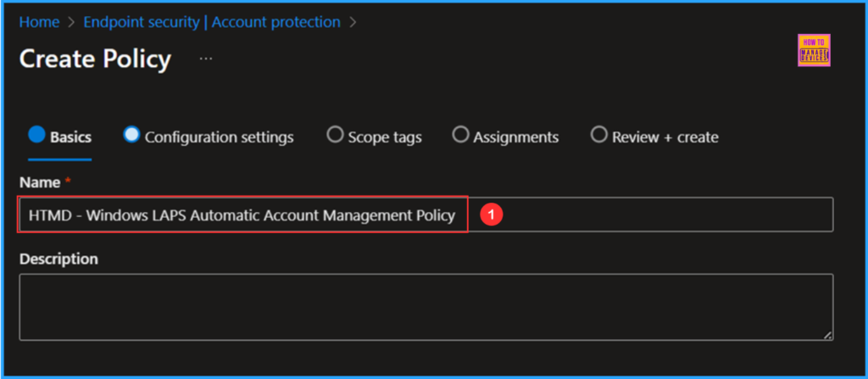Click into the Description text area

point(426,307)
